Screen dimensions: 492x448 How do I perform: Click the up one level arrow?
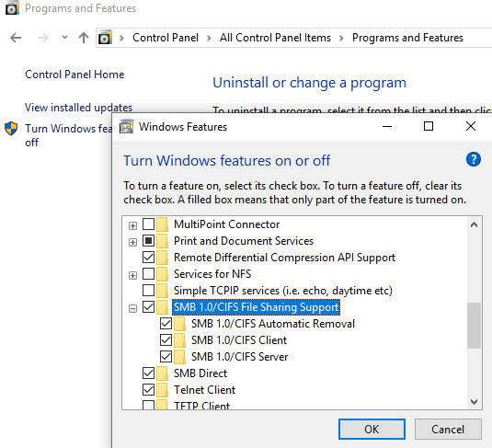click(x=84, y=38)
